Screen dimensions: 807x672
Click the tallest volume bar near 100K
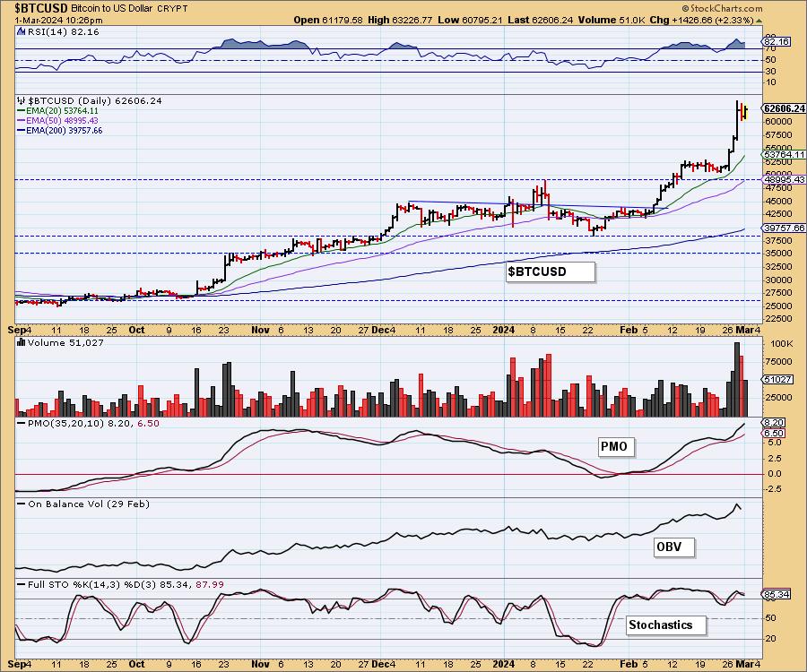[x=737, y=379]
